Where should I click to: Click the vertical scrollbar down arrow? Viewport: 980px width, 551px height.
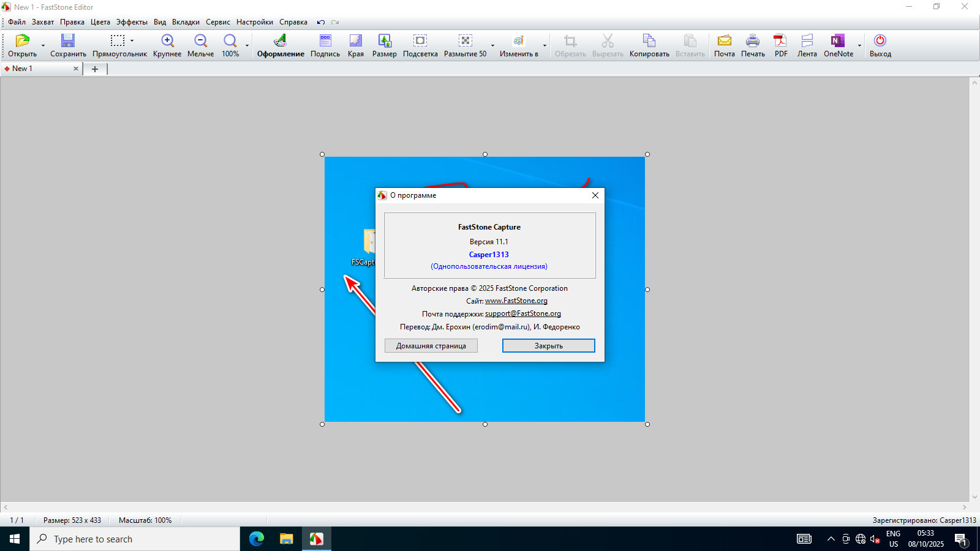(974, 497)
